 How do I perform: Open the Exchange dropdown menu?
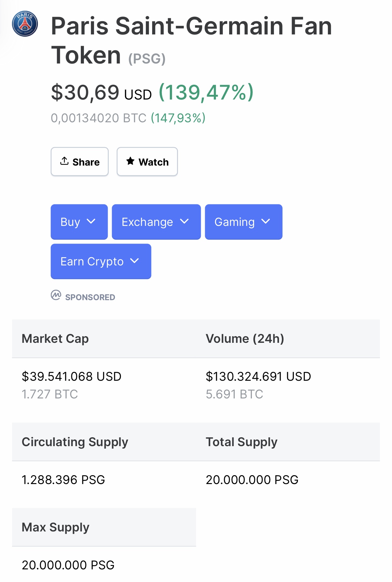tap(156, 222)
